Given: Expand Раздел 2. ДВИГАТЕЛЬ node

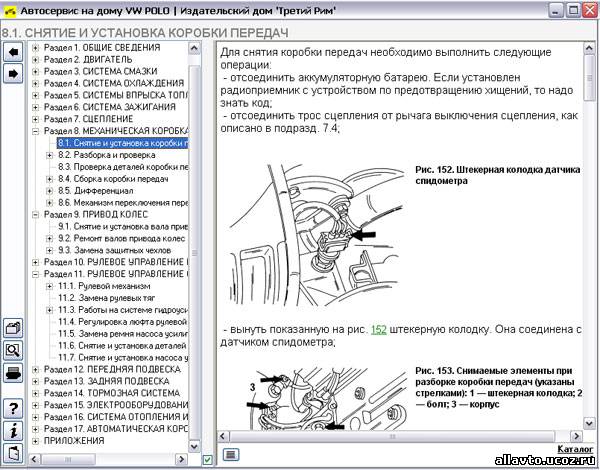Looking at the screenshot, I should click(35, 60).
